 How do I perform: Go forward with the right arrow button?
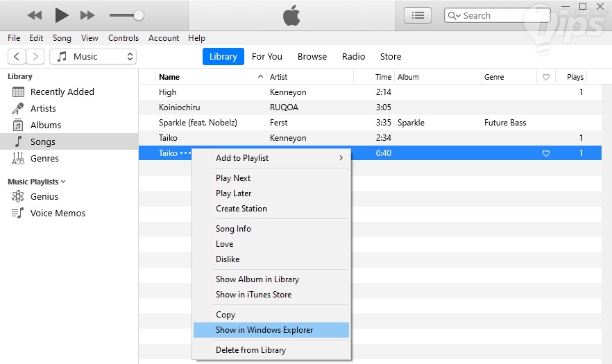point(35,57)
